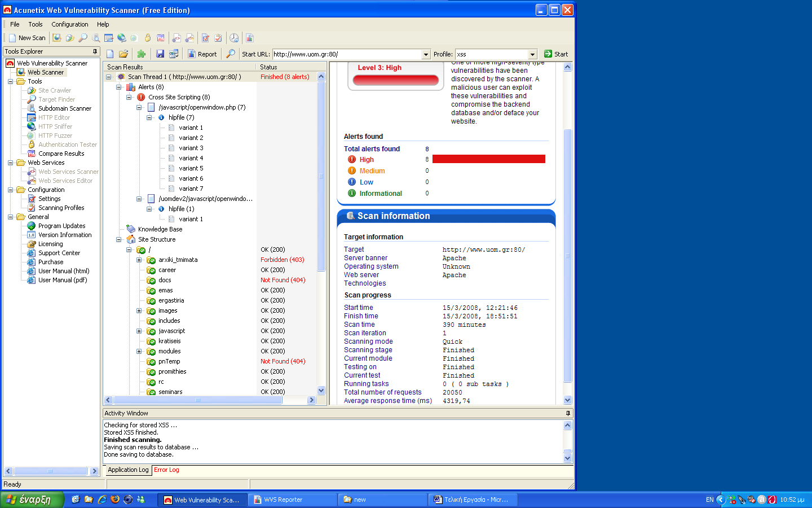Open Settings checkbox-page icon in top toolbar
812x508 pixels.
coord(205,38)
